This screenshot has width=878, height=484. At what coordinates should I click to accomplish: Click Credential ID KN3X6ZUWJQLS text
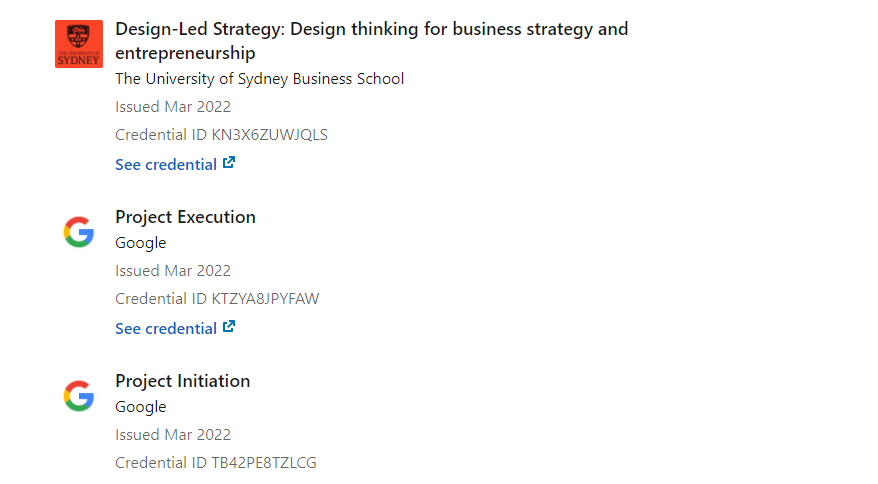(x=222, y=135)
